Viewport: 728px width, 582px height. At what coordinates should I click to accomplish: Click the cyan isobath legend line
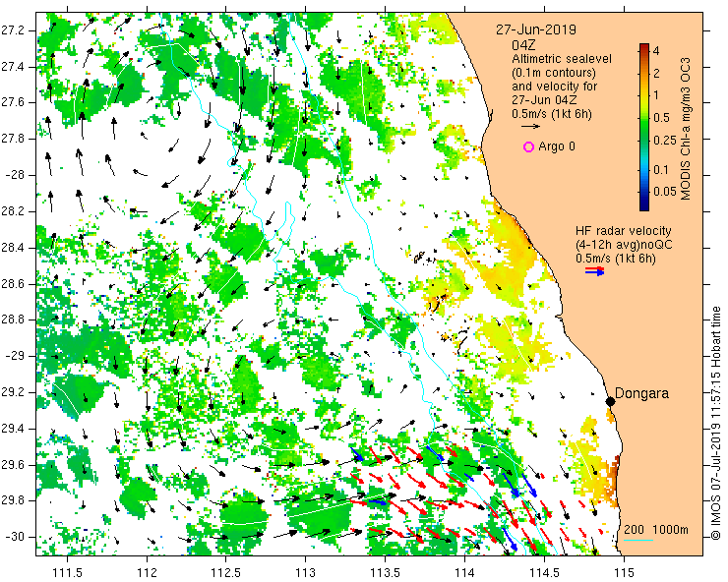click(637, 541)
